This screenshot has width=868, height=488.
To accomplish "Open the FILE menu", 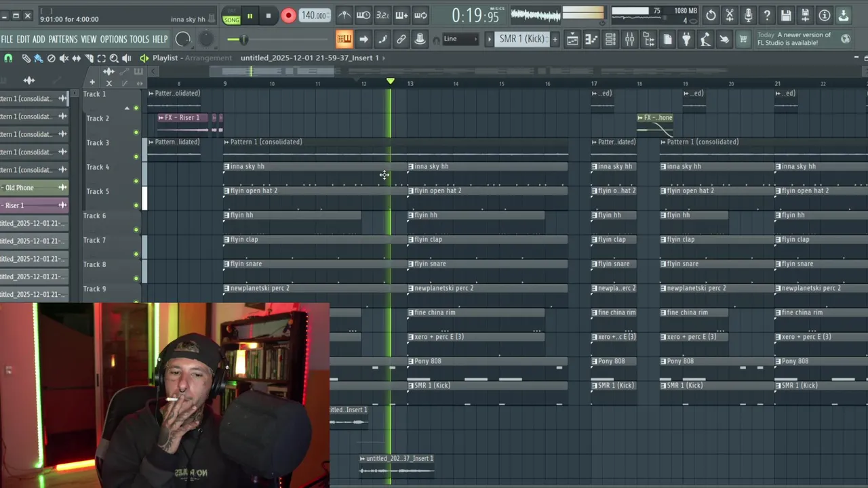I will (7, 39).
